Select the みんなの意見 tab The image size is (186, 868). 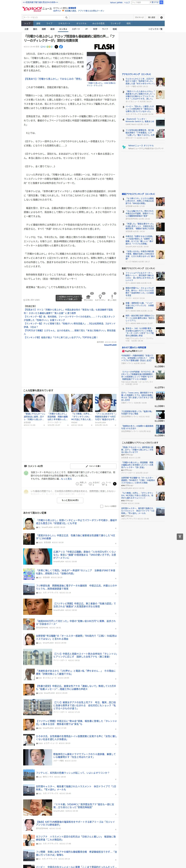pyautogui.click(x=98, y=23)
